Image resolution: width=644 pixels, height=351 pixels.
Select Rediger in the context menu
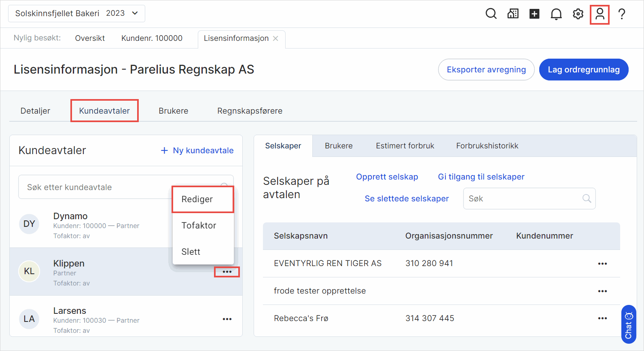click(197, 199)
